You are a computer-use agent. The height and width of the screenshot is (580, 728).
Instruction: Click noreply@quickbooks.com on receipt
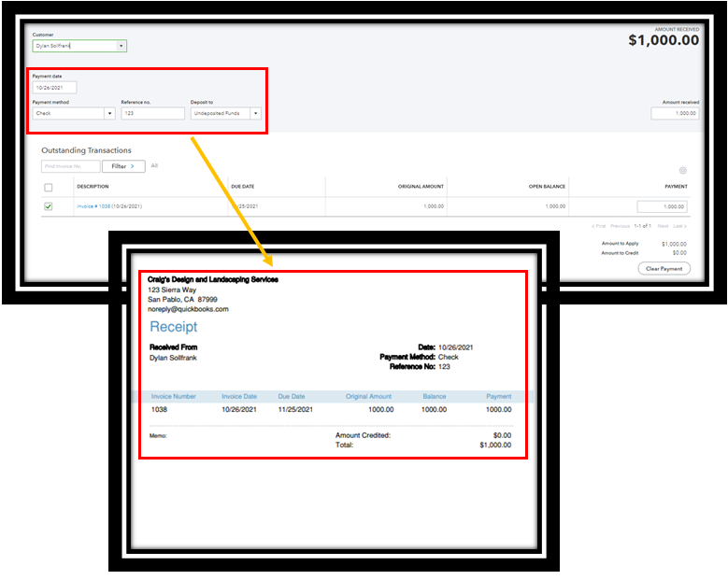click(188, 309)
